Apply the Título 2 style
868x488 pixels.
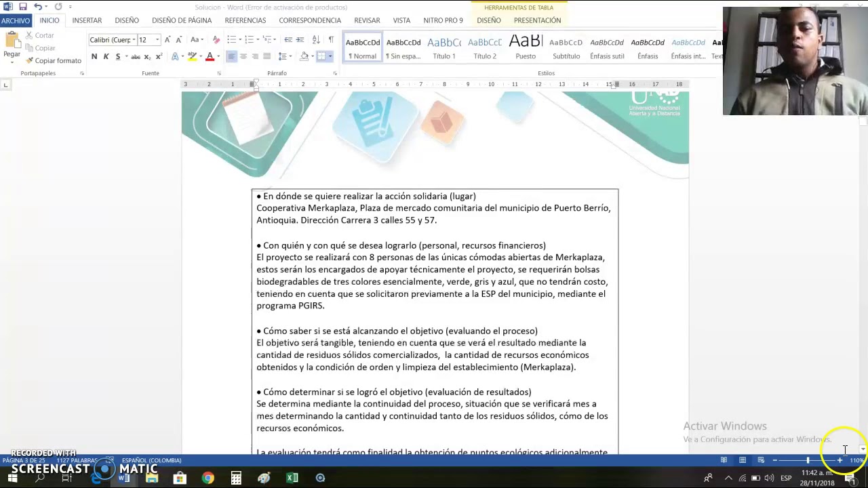coord(485,47)
